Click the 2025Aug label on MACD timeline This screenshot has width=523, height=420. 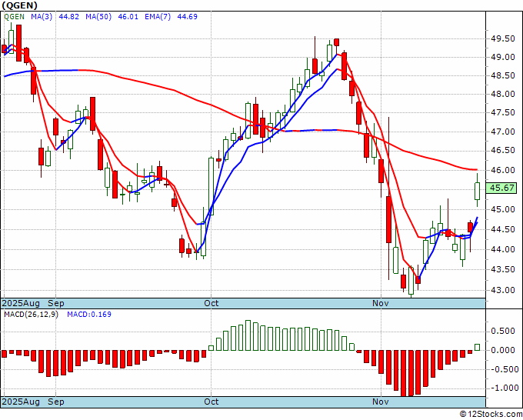pyautogui.click(x=21, y=402)
